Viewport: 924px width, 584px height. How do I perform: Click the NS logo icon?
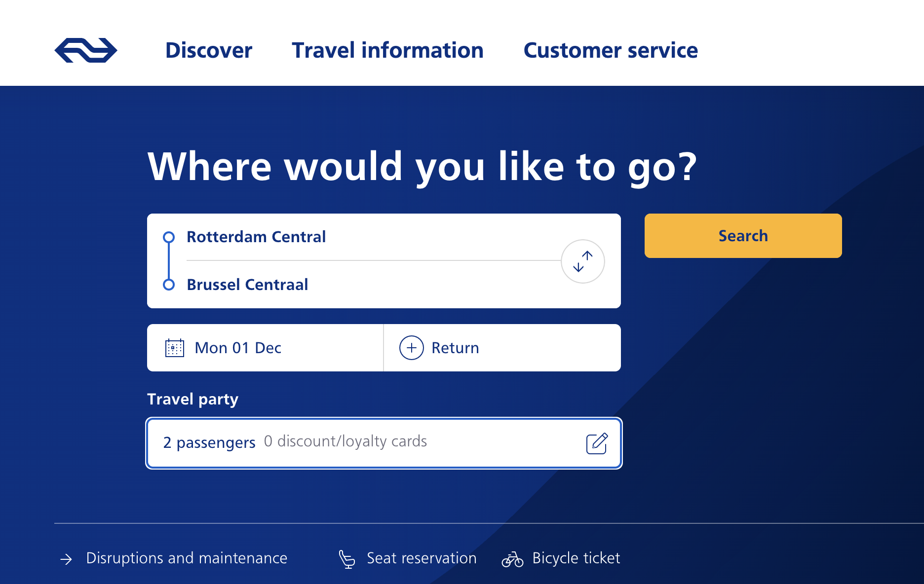coord(86,50)
